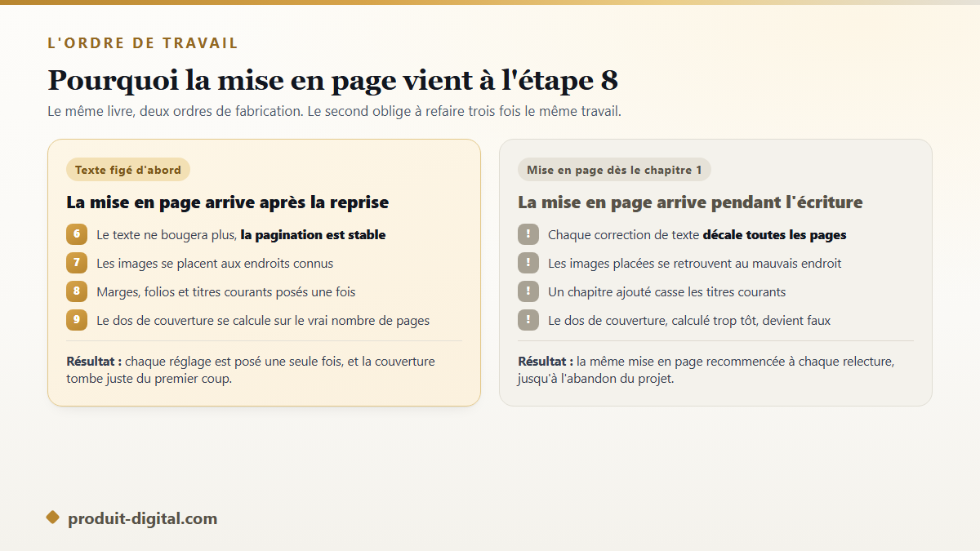Click the 'L'ORDRE DE TRAVAIL' overline text
980x551 pixels.
[x=143, y=43]
